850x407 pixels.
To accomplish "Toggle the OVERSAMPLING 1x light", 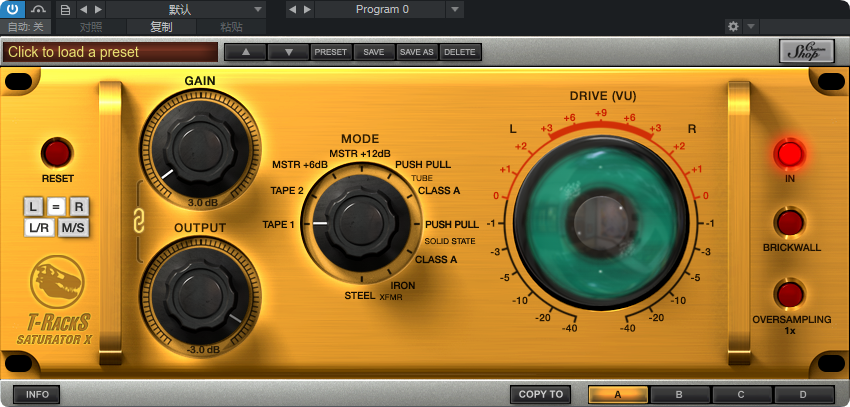I will click(790, 294).
